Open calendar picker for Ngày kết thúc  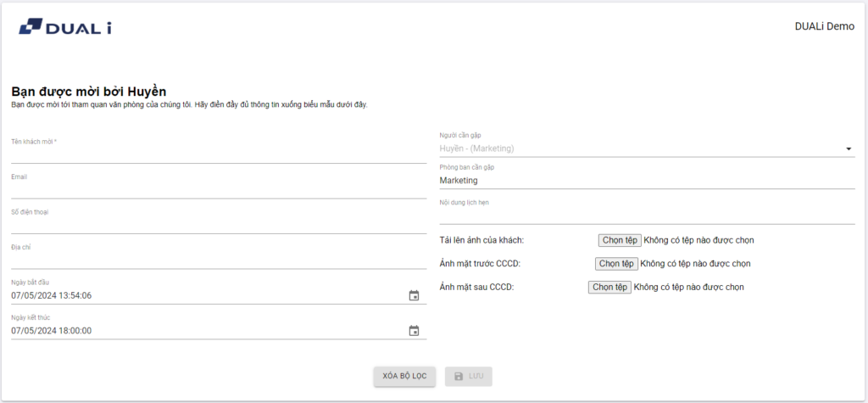click(414, 331)
